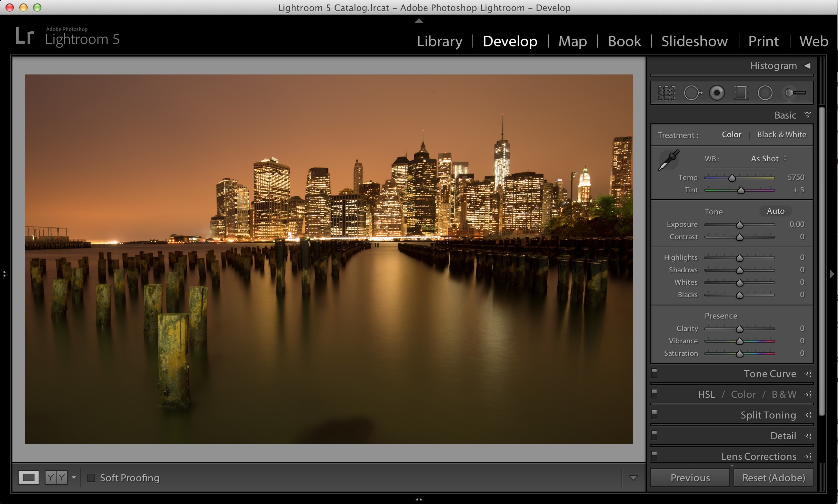Image resolution: width=838 pixels, height=504 pixels.
Task: Click the Reset (Adobe) button
Action: [x=774, y=478]
